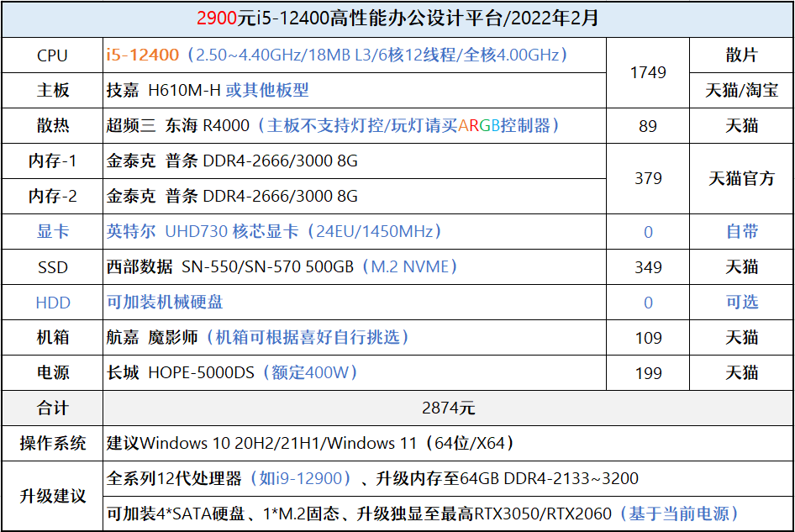795x532 pixels.
Task: Select the '电源' row label
Action: pyautogui.click(x=52, y=373)
